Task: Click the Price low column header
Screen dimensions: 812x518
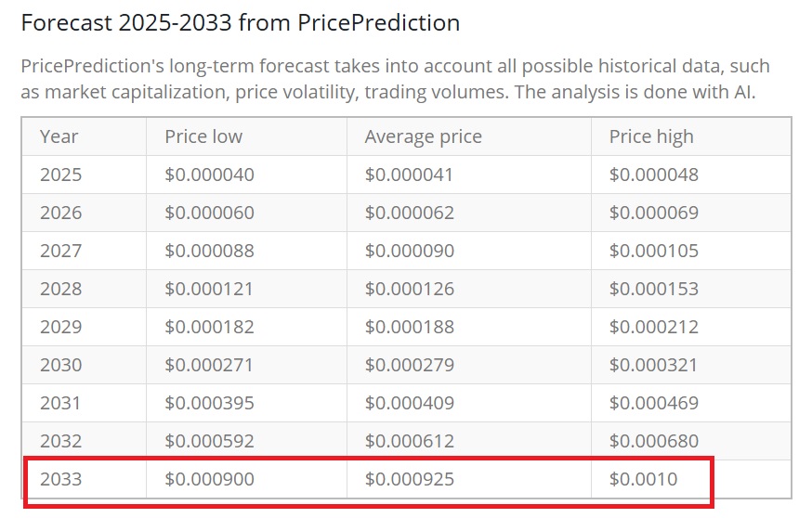Action: (x=203, y=136)
